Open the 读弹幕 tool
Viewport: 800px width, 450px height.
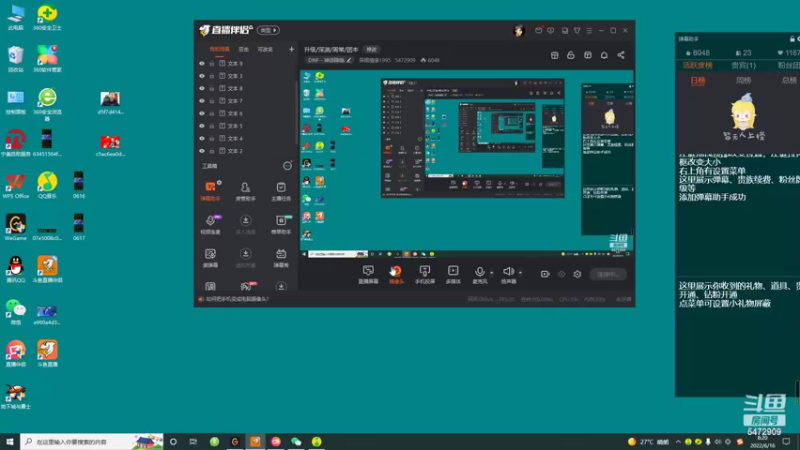210,258
